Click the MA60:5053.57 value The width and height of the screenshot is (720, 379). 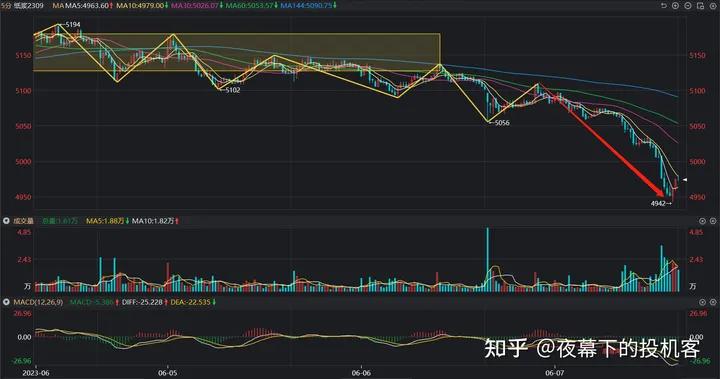(x=249, y=6)
